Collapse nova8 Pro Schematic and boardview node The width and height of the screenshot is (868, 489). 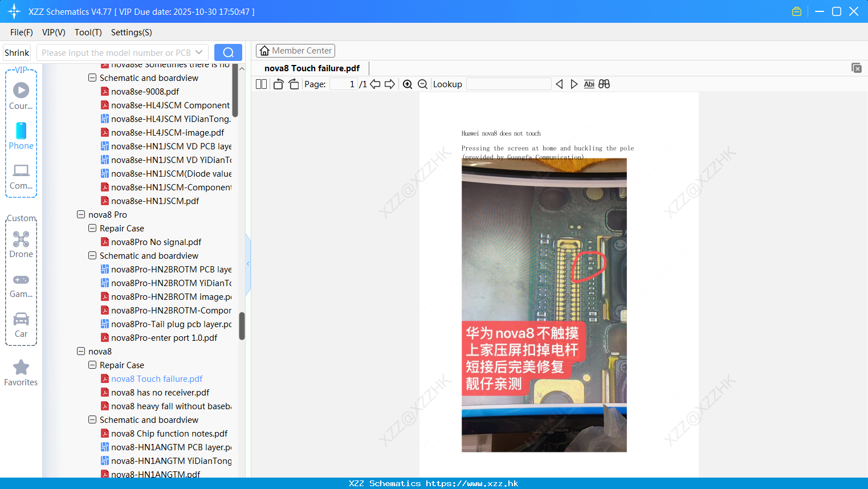point(92,255)
